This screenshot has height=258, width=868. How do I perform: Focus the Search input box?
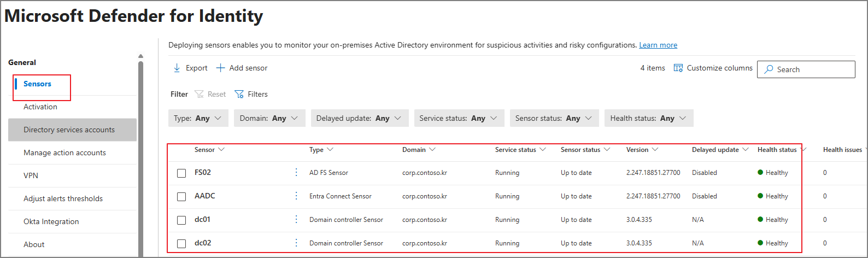[806, 69]
